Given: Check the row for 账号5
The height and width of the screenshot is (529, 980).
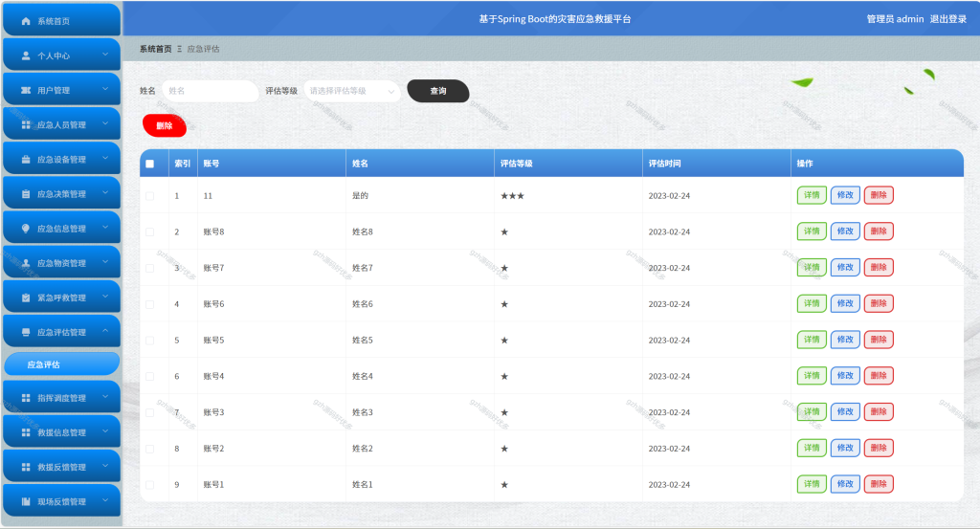Looking at the screenshot, I should (x=150, y=341).
